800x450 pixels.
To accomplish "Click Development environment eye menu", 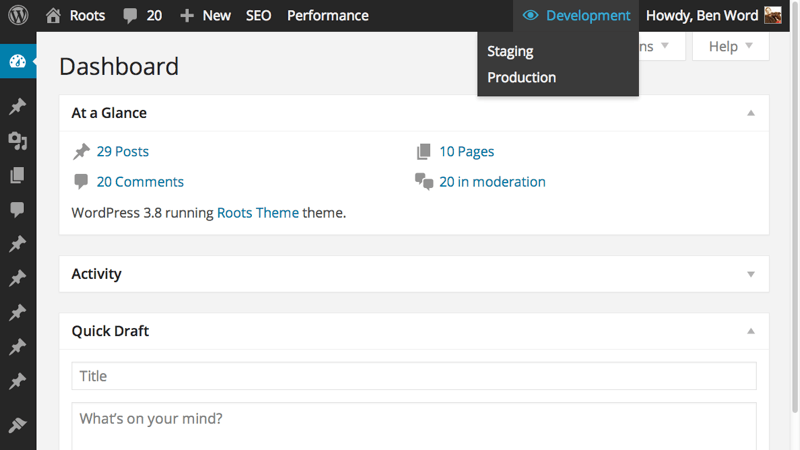I will 577,15.
